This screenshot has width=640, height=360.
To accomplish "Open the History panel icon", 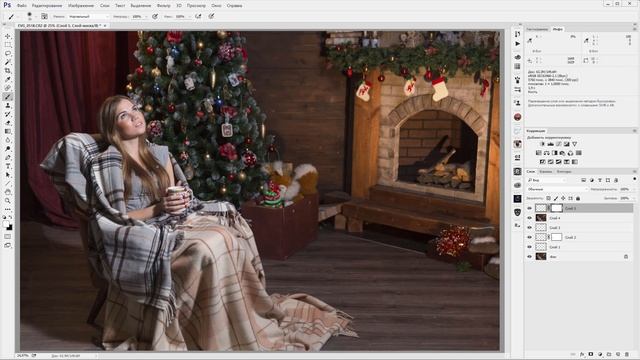I will tap(518, 34).
